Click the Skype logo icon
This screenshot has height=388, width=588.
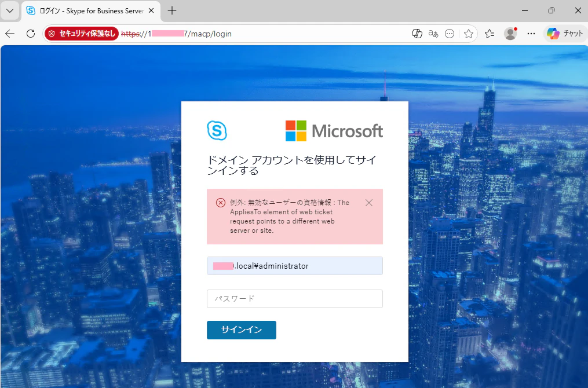click(217, 130)
